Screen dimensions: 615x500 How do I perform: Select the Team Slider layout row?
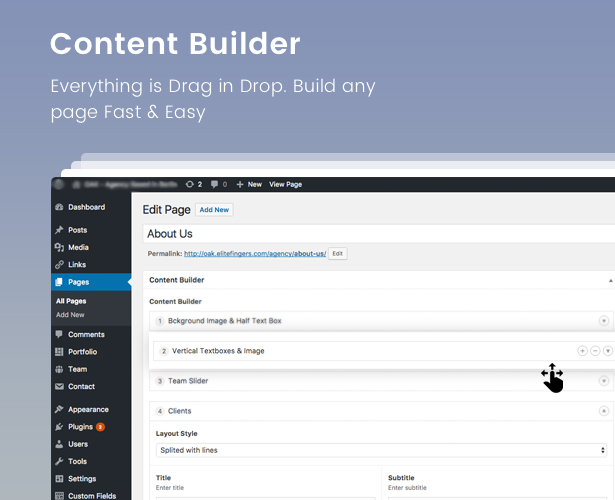[x=188, y=381]
